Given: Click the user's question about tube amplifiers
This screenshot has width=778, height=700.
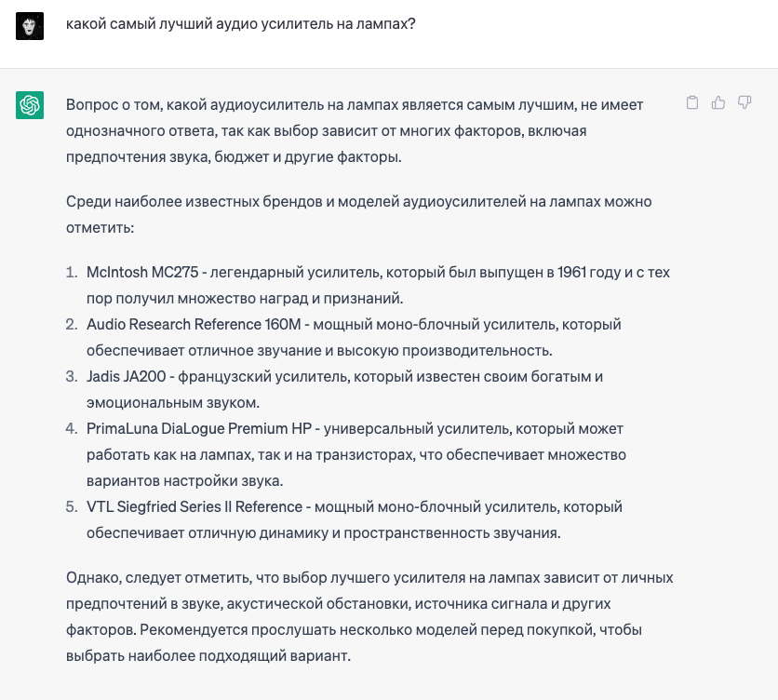Looking at the screenshot, I should (x=240, y=25).
